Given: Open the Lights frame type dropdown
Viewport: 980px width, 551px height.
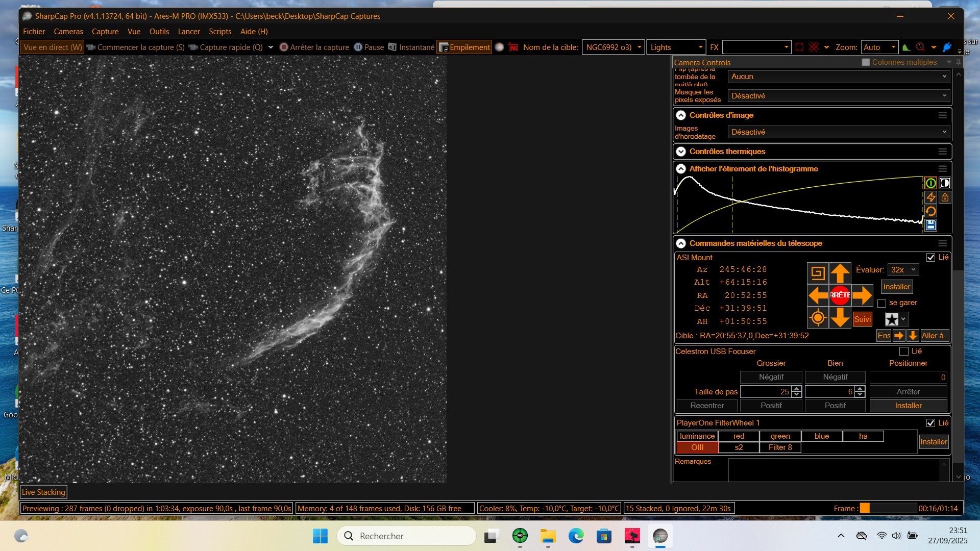Looking at the screenshot, I should coord(676,47).
